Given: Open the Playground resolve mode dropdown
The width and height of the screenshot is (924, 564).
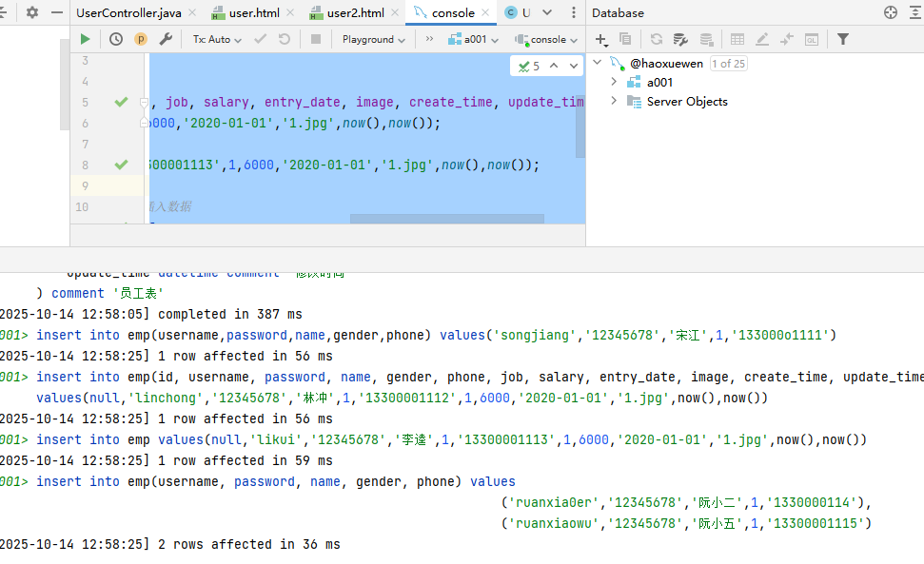Looking at the screenshot, I should click(x=373, y=39).
